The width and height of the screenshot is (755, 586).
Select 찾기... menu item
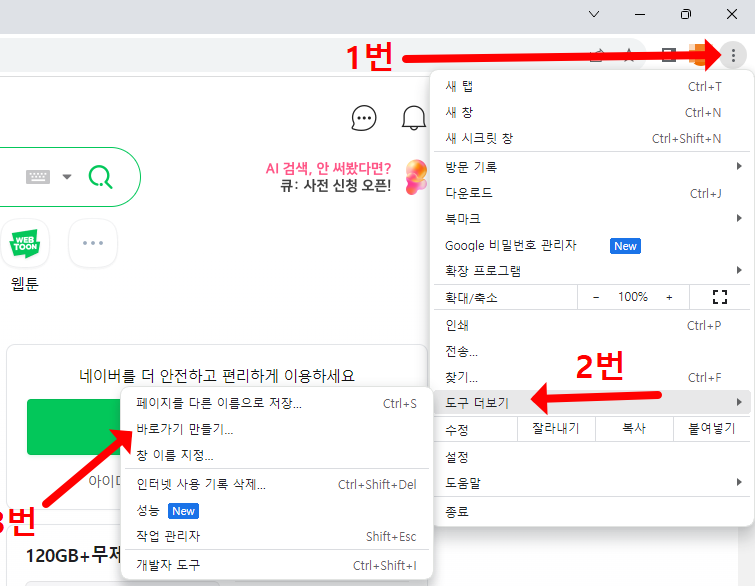click(592, 378)
